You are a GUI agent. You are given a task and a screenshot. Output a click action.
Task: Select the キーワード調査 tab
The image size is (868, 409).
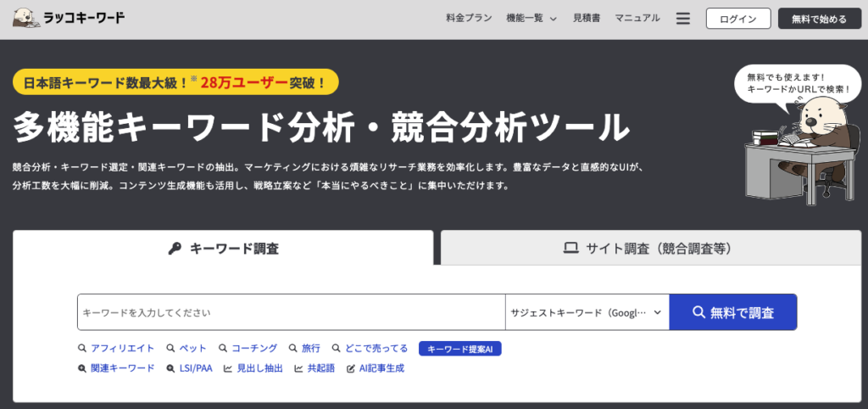click(x=223, y=249)
